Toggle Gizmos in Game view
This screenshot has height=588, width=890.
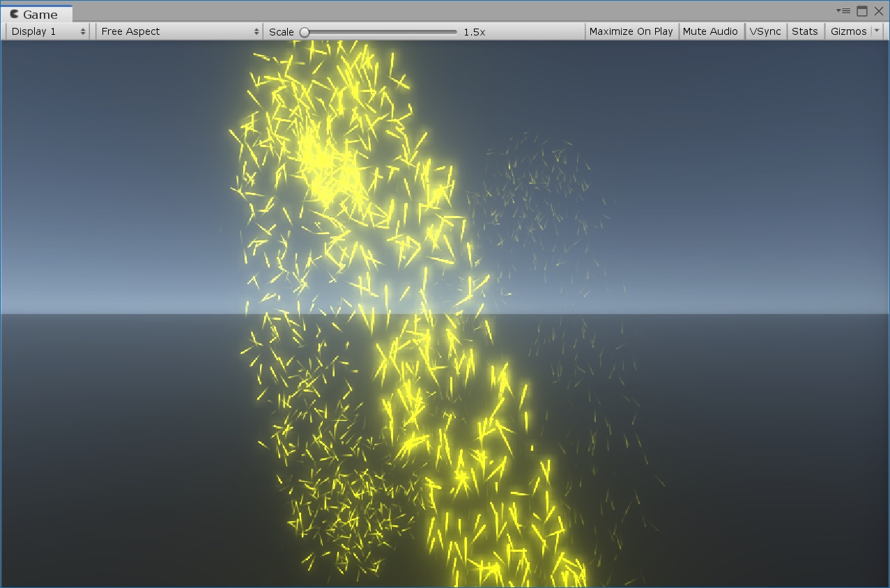click(848, 31)
